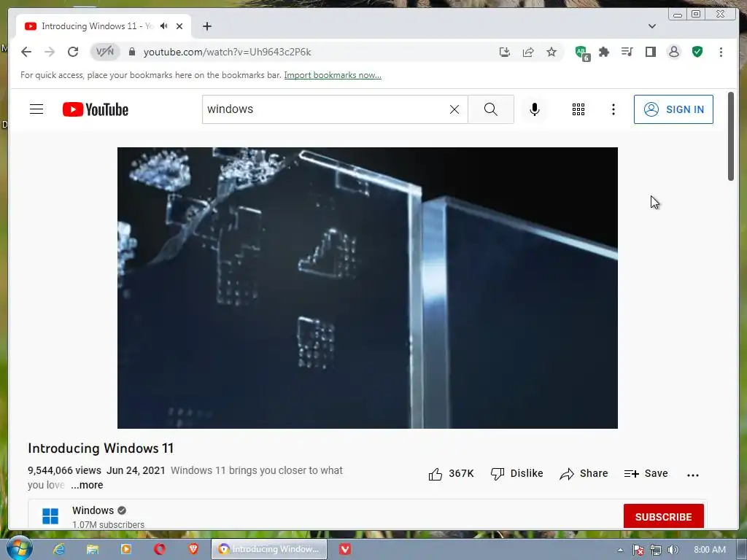Share the Introducing Windows 11 video
The width and height of the screenshot is (747, 560).
[x=584, y=474]
